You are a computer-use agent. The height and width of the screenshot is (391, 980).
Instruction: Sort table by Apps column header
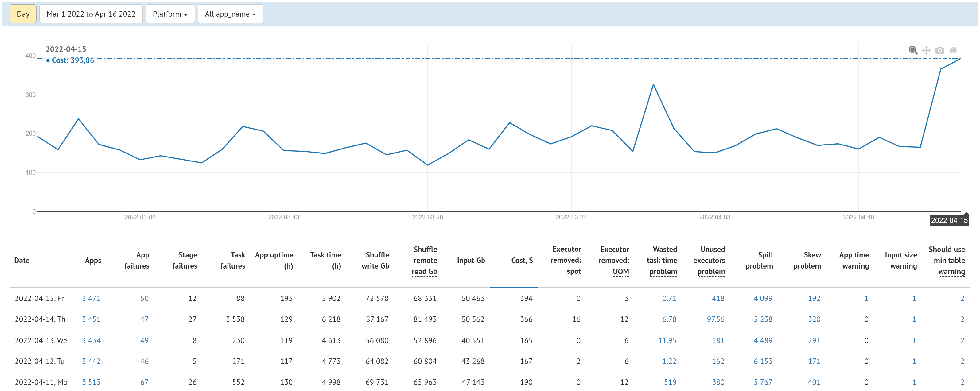(93, 261)
